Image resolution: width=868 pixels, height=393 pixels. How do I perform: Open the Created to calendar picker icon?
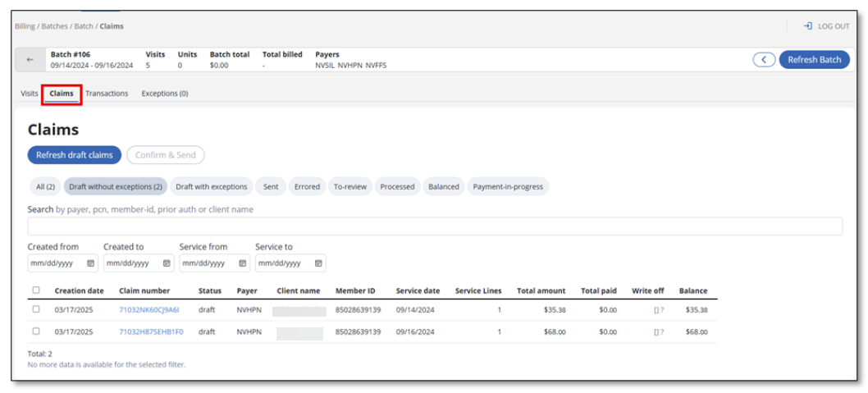167,263
